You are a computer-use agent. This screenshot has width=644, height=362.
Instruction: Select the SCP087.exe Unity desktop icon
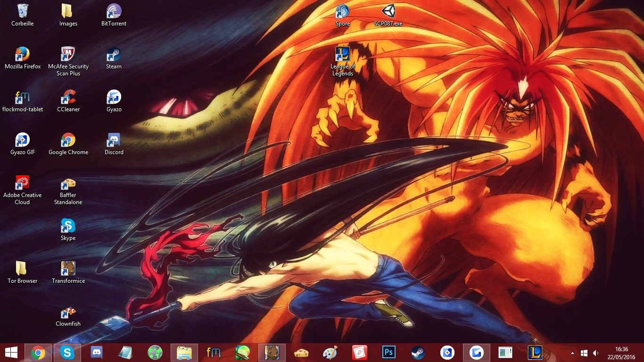388,15
